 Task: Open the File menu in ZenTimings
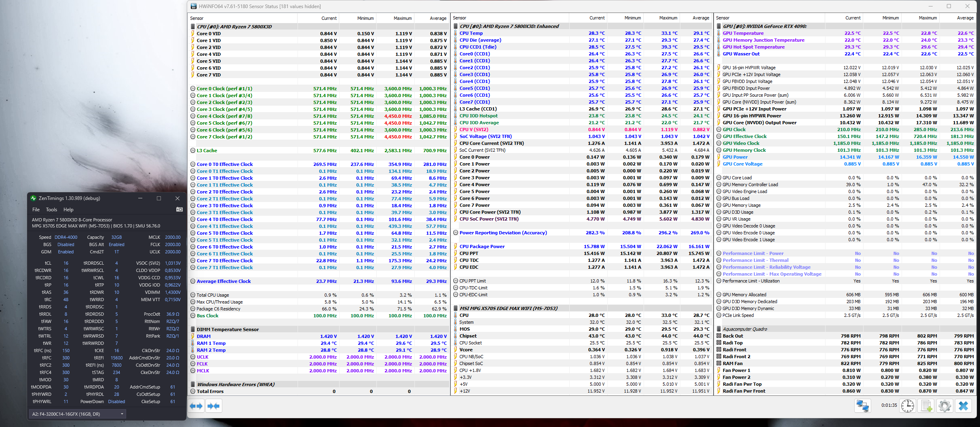point(36,210)
